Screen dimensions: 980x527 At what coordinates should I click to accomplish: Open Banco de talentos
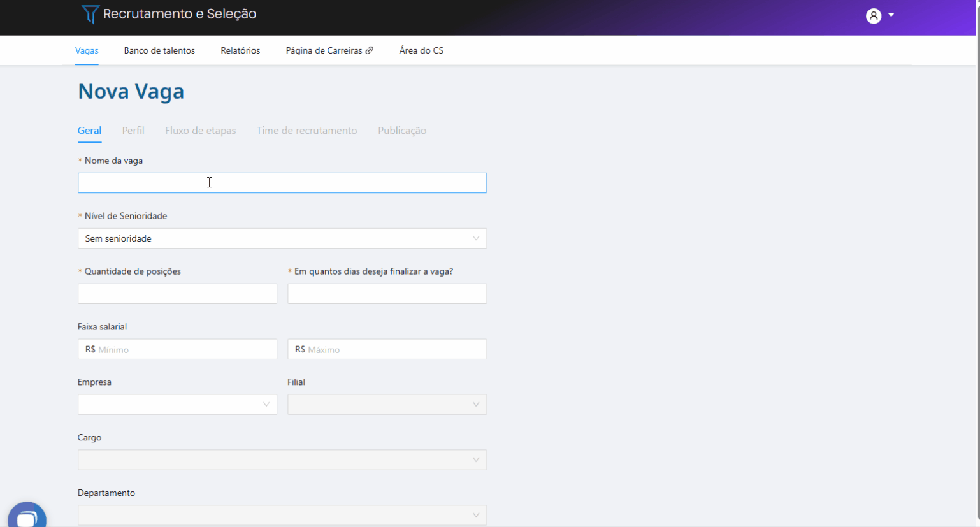(159, 50)
